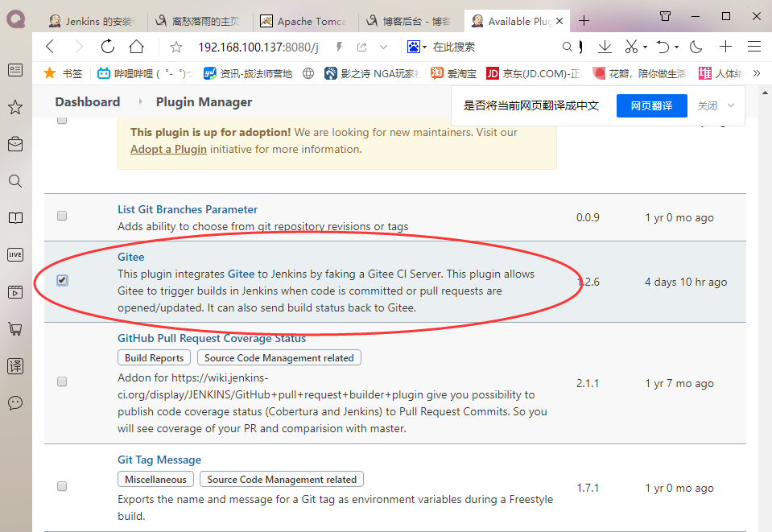Viewport: 772px width, 532px height.
Task: Go back to the previous page
Action: tap(50, 47)
